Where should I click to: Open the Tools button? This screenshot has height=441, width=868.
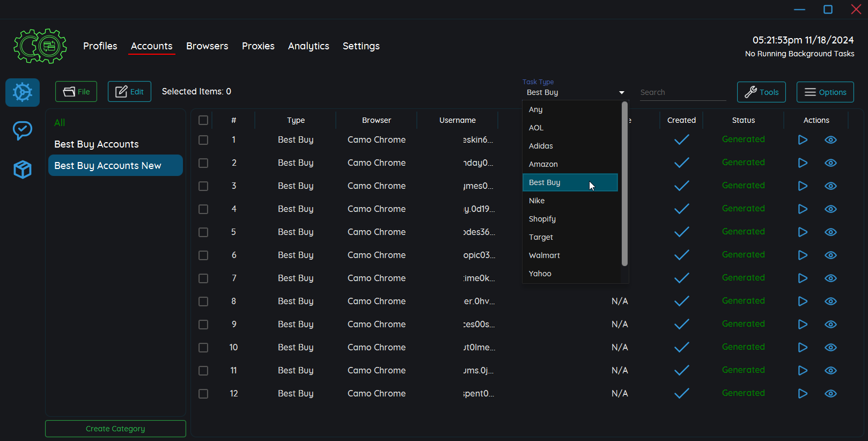(761, 92)
